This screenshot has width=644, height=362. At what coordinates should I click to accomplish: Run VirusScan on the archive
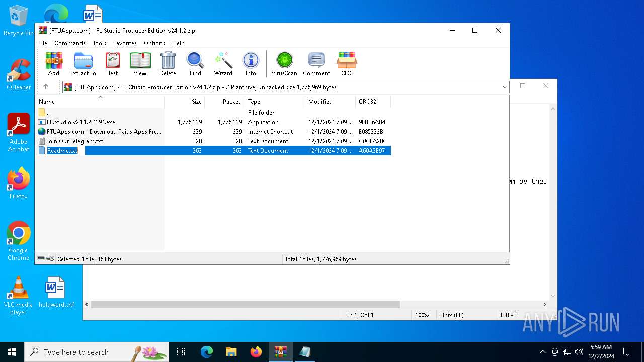[x=284, y=64]
